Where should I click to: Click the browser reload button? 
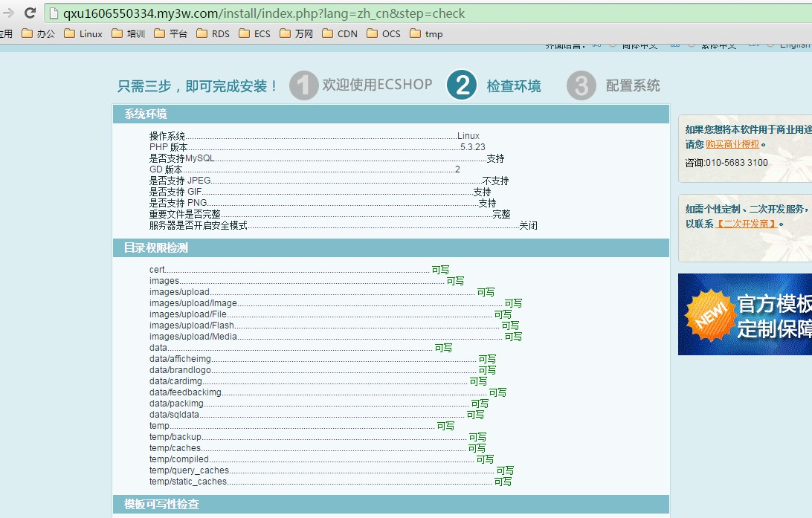click(30, 13)
